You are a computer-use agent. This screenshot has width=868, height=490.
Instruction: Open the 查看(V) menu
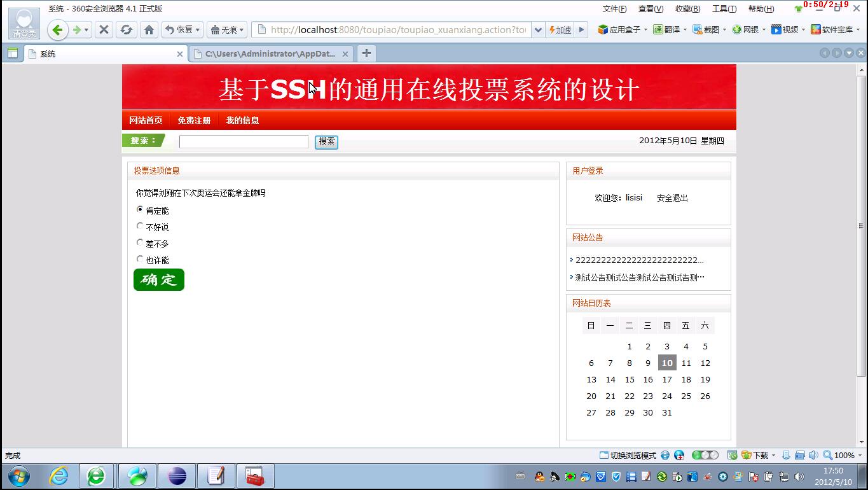point(651,8)
